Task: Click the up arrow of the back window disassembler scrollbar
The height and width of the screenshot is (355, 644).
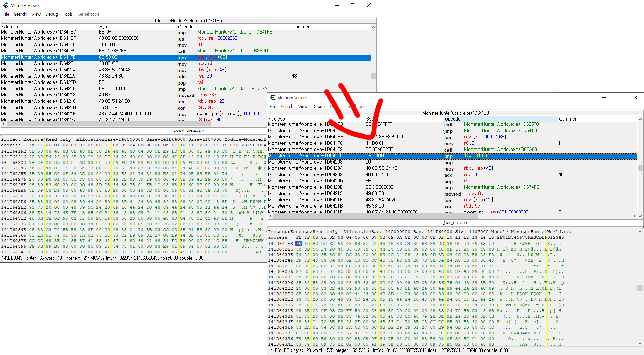Action: (x=373, y=27)
